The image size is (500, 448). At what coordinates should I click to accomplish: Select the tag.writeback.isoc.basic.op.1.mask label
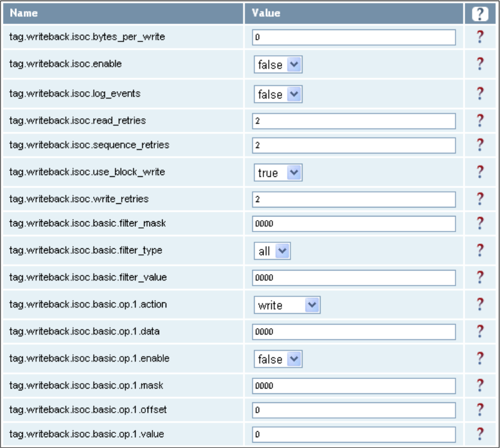click(x=86, y=386)
